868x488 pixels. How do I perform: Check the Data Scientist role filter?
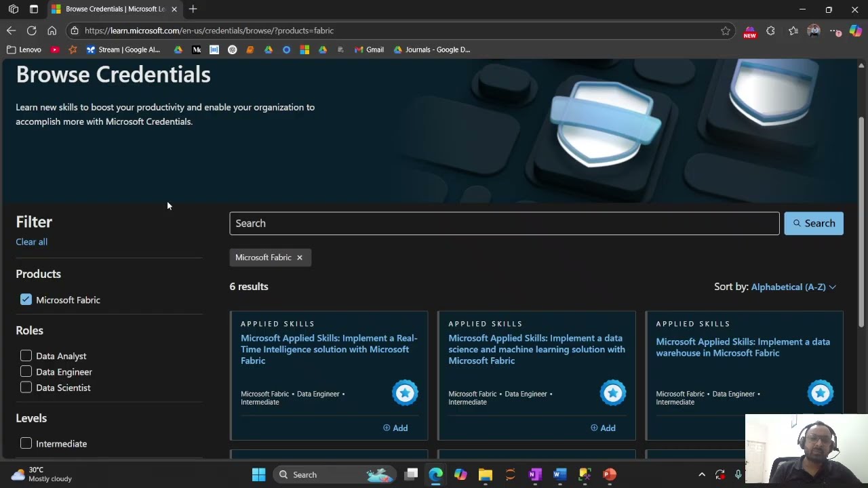(26, 388)
